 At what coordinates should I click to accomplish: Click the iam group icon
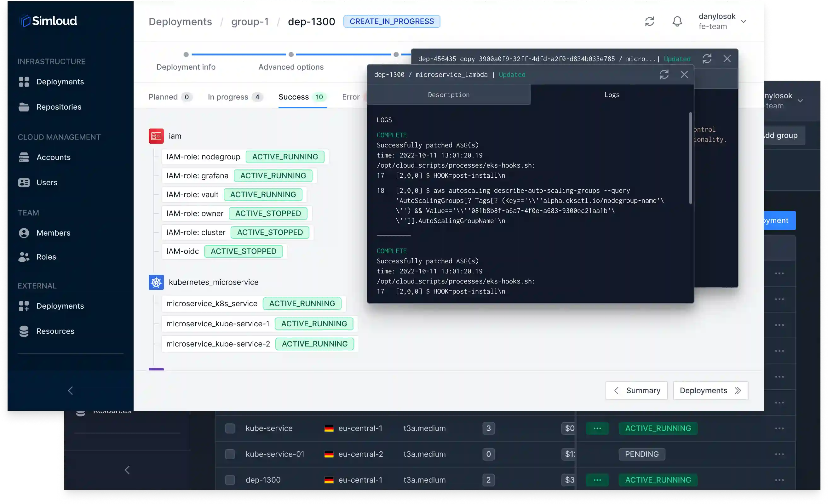click(x=156, y=136)
